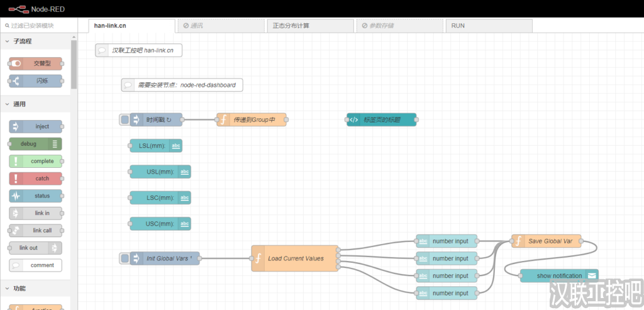644x310 pixels.
Task: Select the 需要安装节点 comment node
Action: point(182,85)
